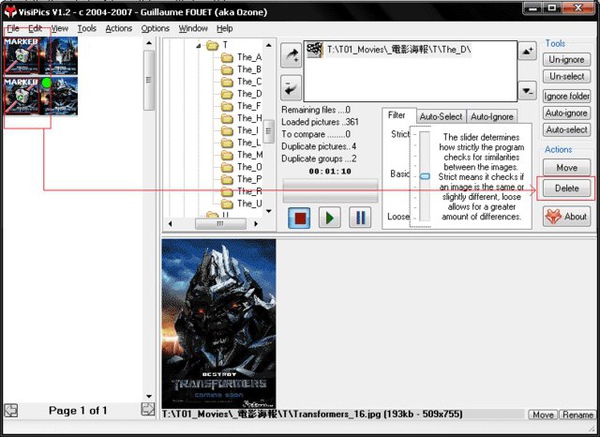
Task: Click the folder tree right scroll arrow
Action: pos(256,223)
